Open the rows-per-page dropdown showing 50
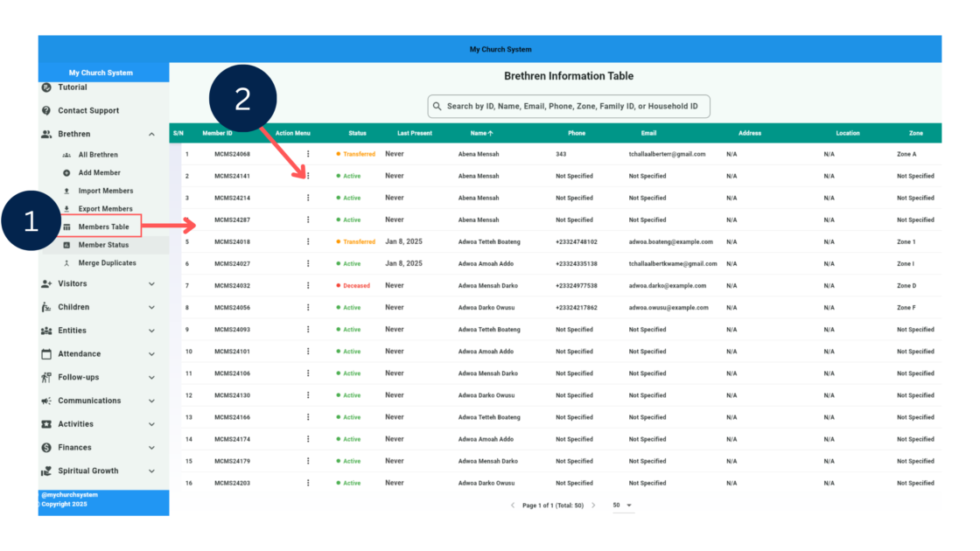 [x=622, y=506]
